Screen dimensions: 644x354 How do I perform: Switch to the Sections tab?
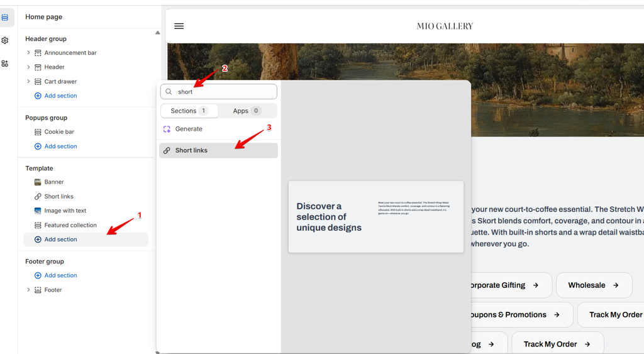click(189, 111)
